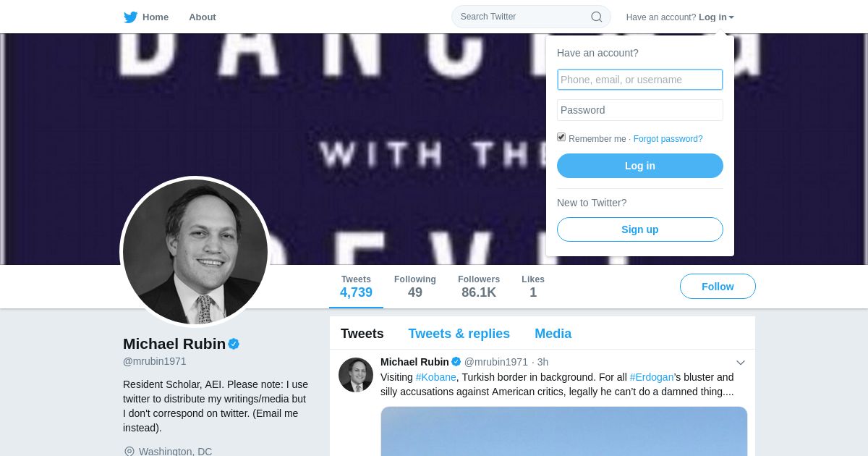Click verified badge next to profile name
Image resolution: width=868 pixels, height=456 pixels.
click(x=234, y=344)
